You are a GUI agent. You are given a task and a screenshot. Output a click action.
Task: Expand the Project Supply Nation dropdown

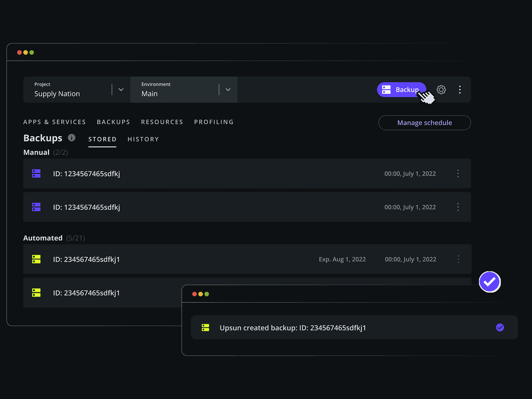(x=121, y=90)
